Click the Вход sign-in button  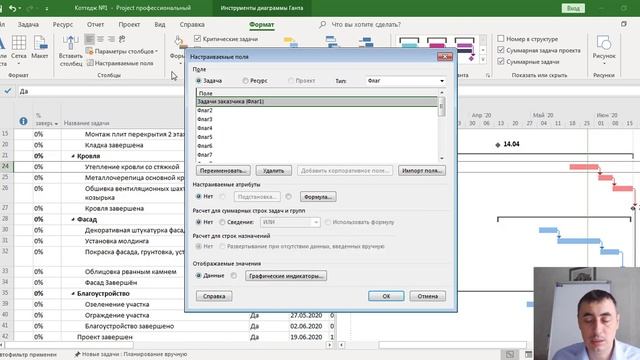coord(573,8)
